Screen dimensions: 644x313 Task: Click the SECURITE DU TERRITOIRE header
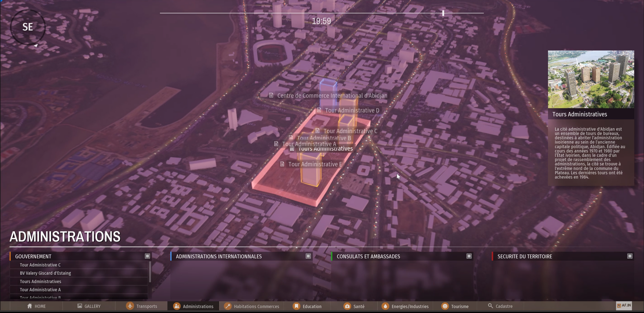[x=563, y=256]
